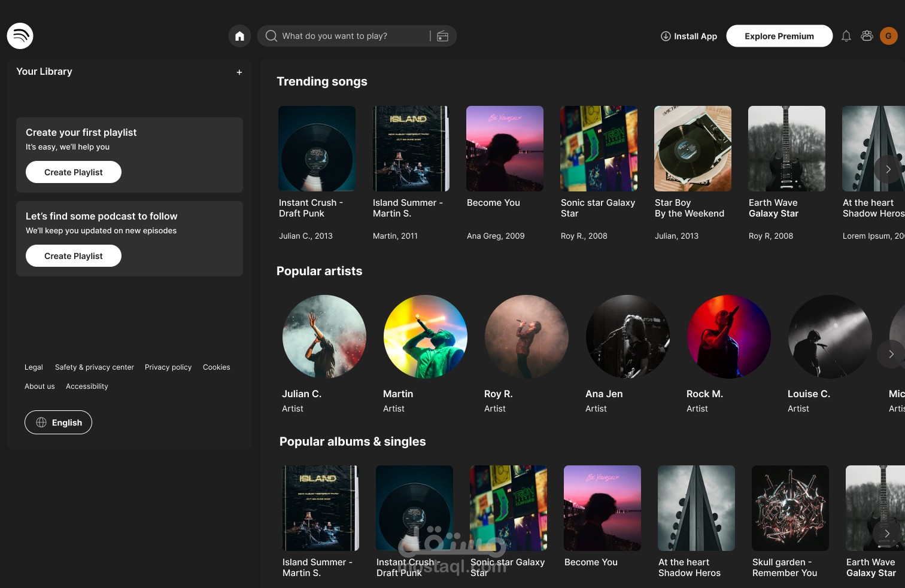
Task: Open Martin artist picture
Action: coord(426,337)
